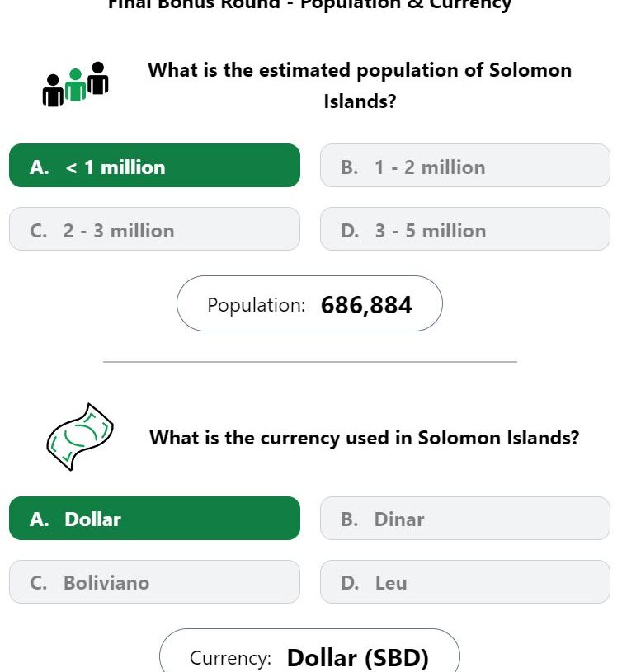Pick the Boliviano currency option
Image resolution: width=622 pixels, height=672 pixels.
154,581
